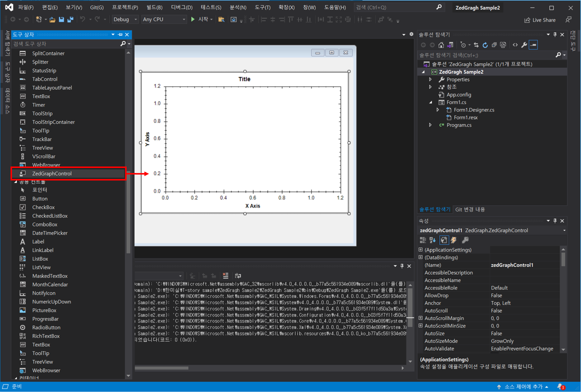581x392 pixels.
Task: Open the 도구(T) menu
Action: click(x=263, y=7)
